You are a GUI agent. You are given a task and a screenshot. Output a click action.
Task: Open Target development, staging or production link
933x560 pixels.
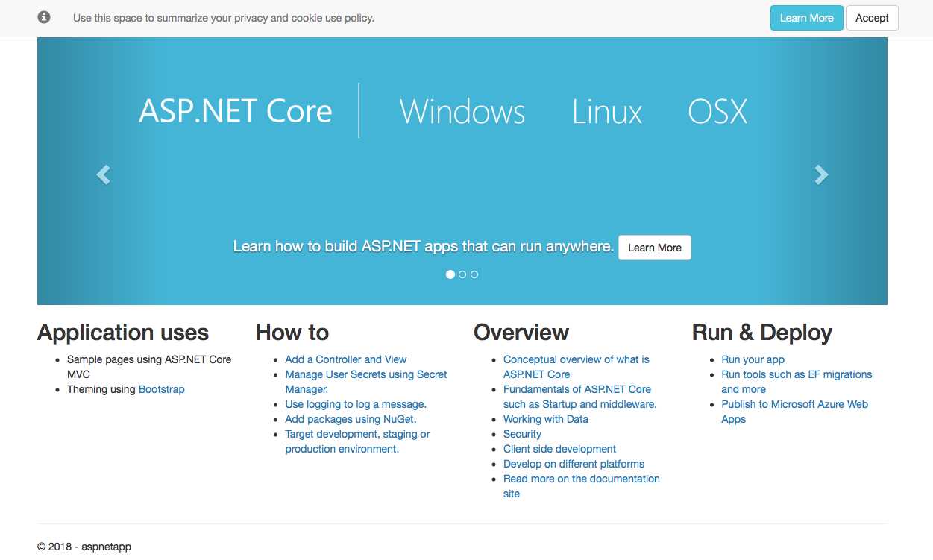pos(357,441)
